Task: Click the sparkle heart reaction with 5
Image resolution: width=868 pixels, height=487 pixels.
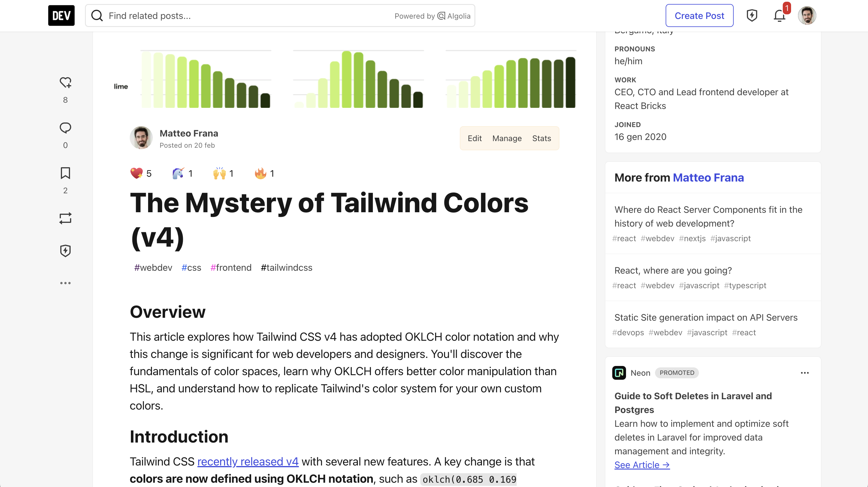Action: [141, 174]
